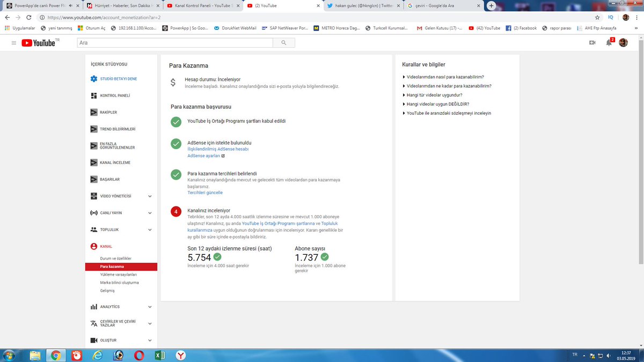Open Yandex browser from the taskbar
This screenshot has width=644, height=362.
(x=181, y=355)
